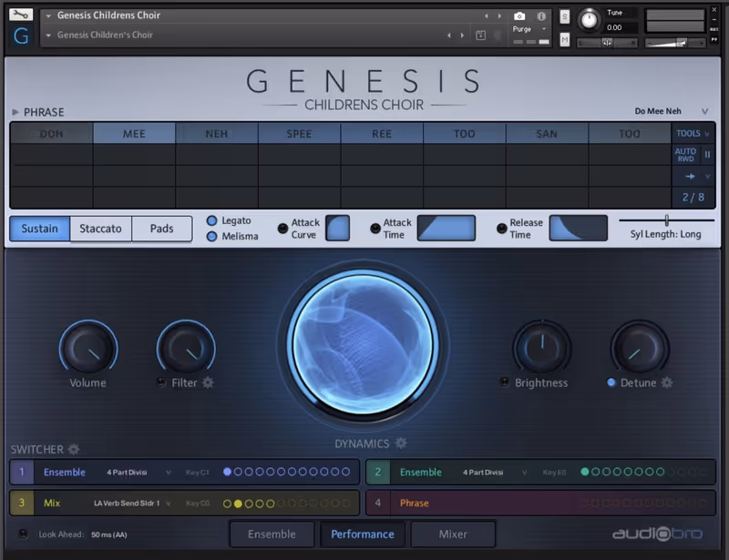Select the Pads articulation

161,229
